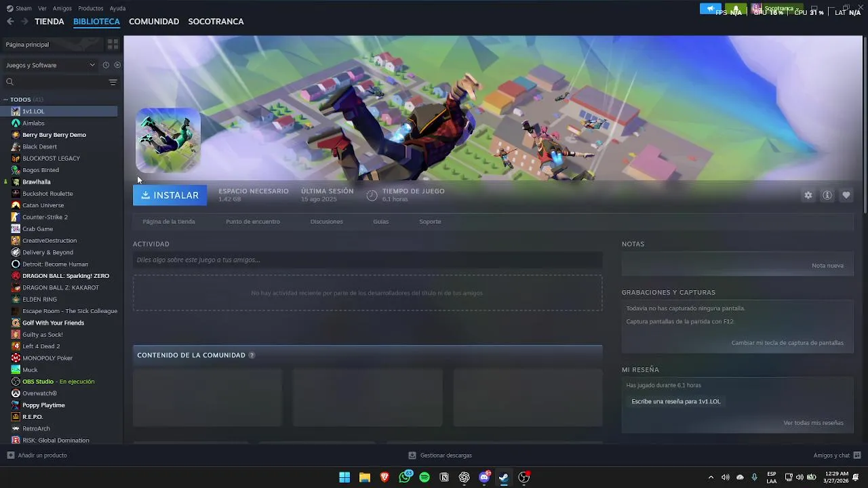This screenshot has width=868, height=488.
Task: Add 1v1.LOL to favorites heart icon
Action: [846, 195]
